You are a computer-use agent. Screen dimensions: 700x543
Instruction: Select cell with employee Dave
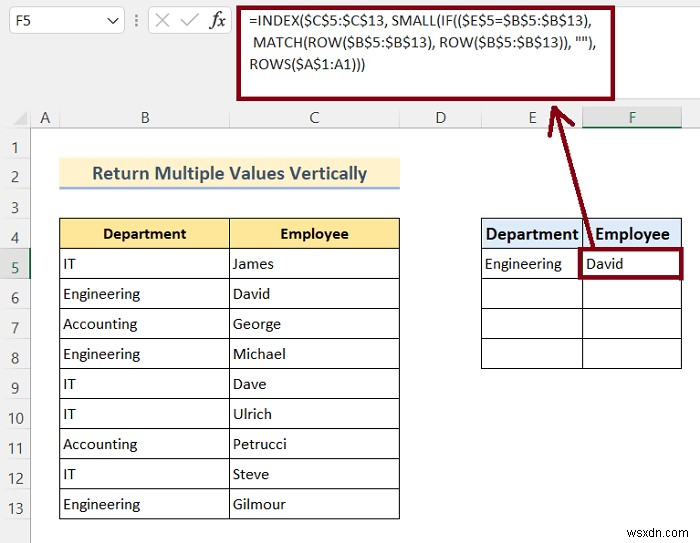click(x=314, y=384)
